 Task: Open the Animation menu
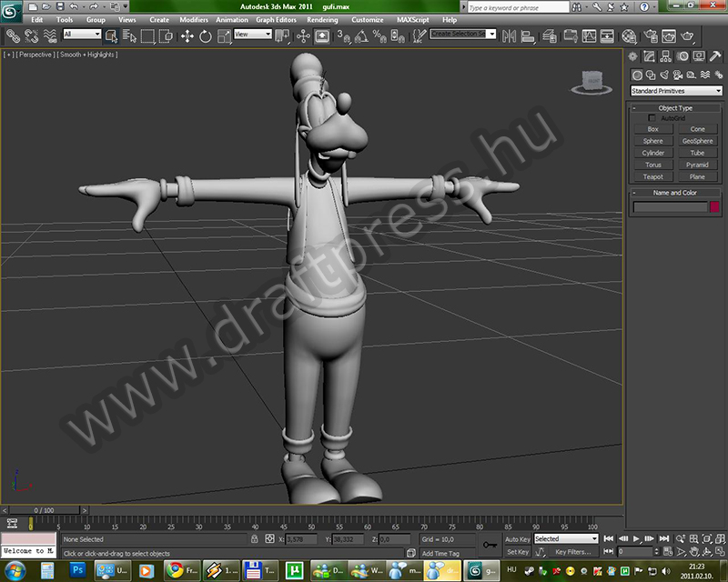point(232,19)
